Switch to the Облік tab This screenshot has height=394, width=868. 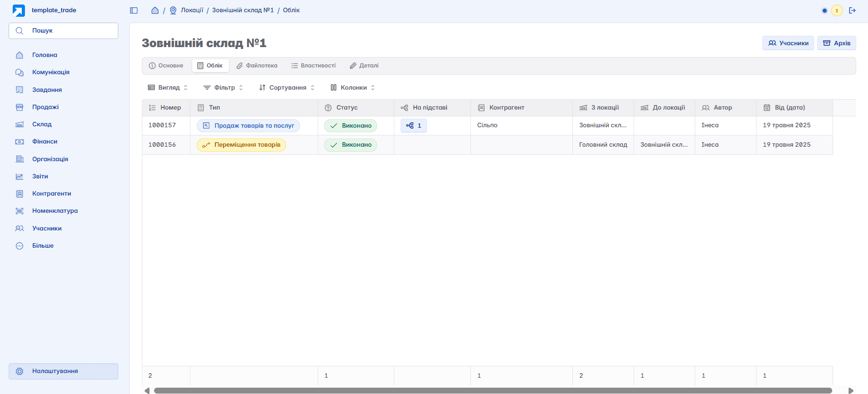210,66
